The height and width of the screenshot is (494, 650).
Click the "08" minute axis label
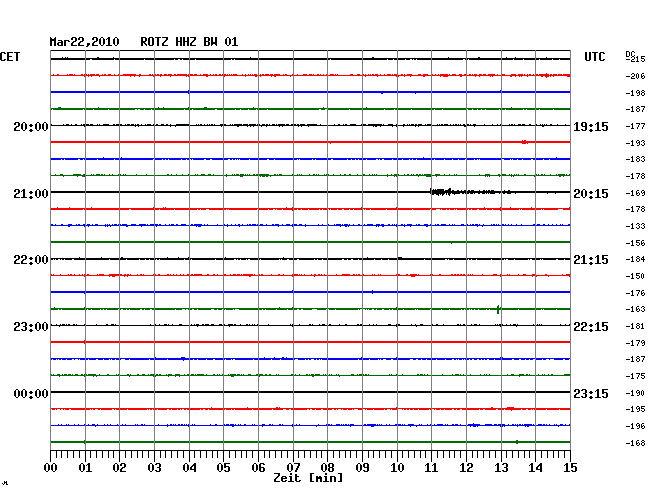pyautogui.click(x=327, y=468)
